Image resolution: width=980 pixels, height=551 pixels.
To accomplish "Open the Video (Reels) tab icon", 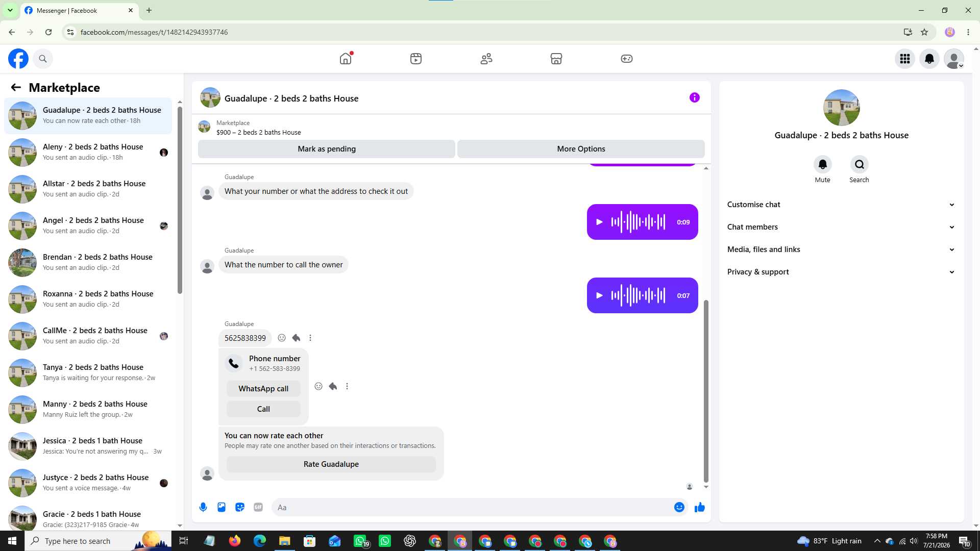I will pos(416,59).
